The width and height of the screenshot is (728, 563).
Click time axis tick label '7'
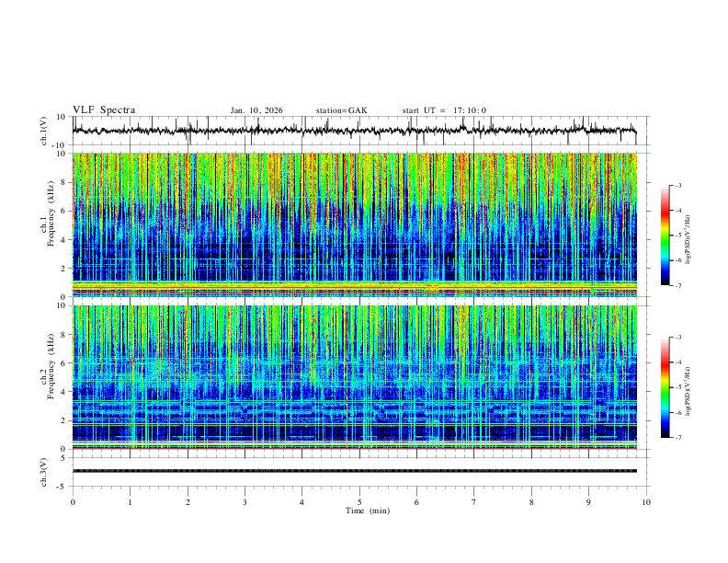[474, 502]
